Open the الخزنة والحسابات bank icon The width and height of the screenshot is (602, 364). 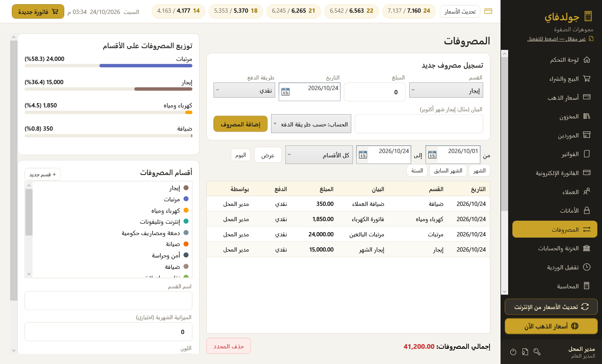586,248
